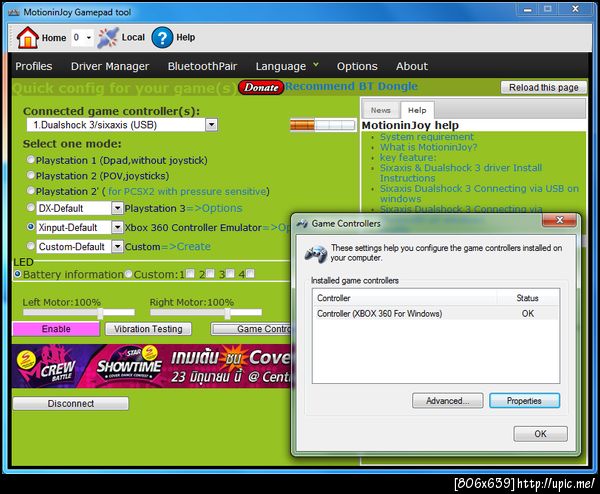Expand the Language menu arrow
This screenshot has height=494, width=600.
point(316,65)
